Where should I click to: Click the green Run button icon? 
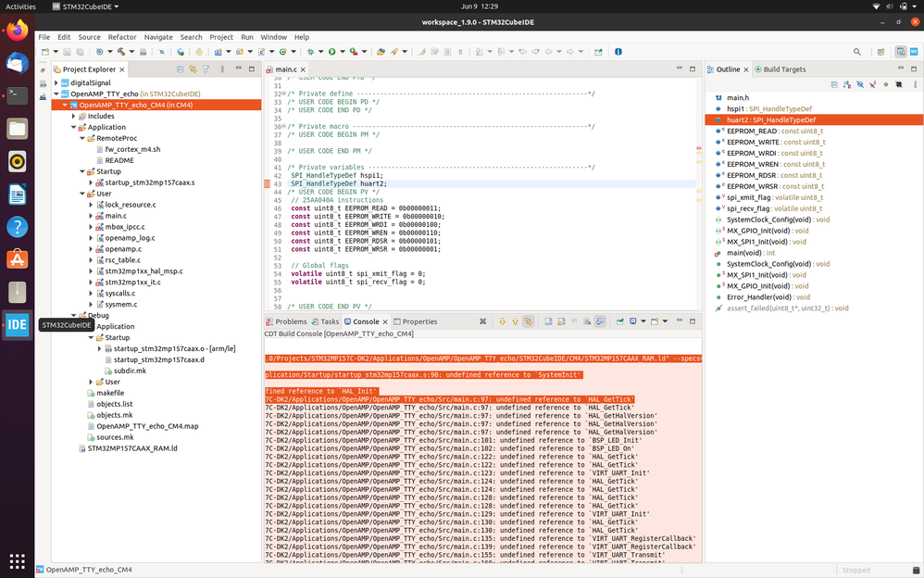point(331,52)
